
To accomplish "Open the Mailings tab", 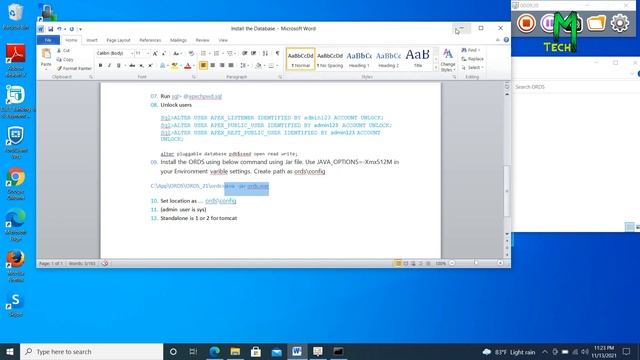I will click(x=178, y=40).
